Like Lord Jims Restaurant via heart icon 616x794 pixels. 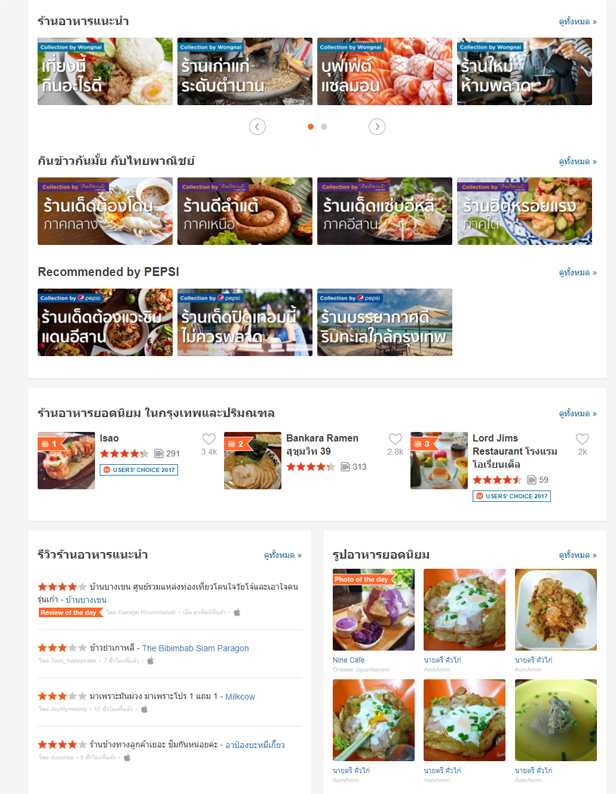pyautogui.click(x=582, y=439)
